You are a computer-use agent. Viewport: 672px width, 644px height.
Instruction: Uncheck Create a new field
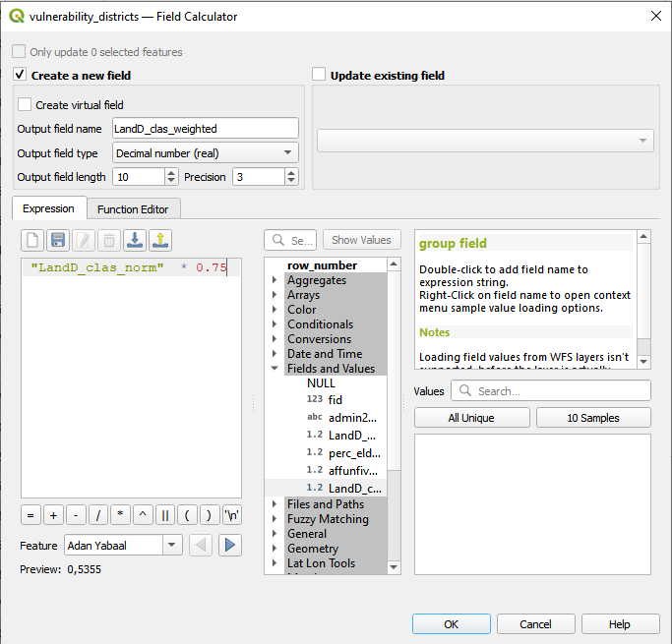pos(20,75)
